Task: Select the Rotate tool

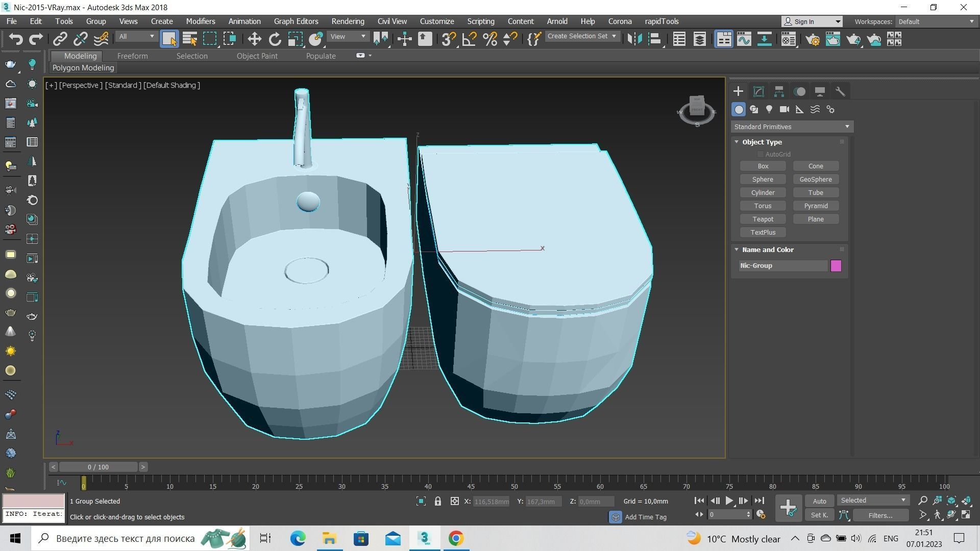Action: [275, 38]
